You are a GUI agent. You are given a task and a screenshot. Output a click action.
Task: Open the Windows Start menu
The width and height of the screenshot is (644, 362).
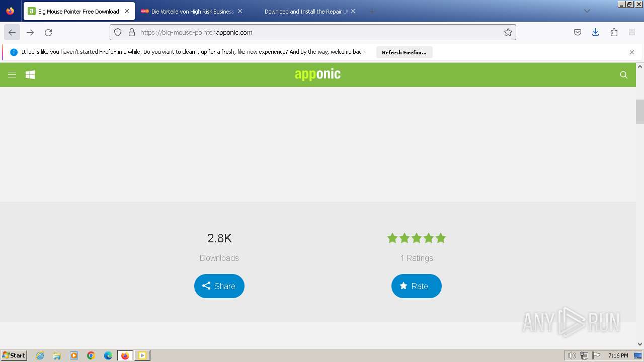tap(14, 355)
